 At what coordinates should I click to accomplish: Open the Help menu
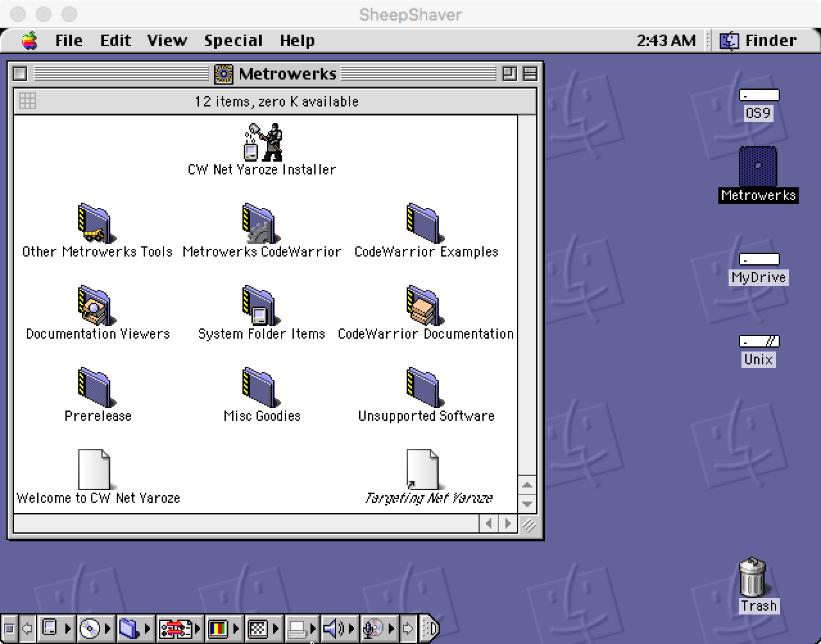(297, 40)
